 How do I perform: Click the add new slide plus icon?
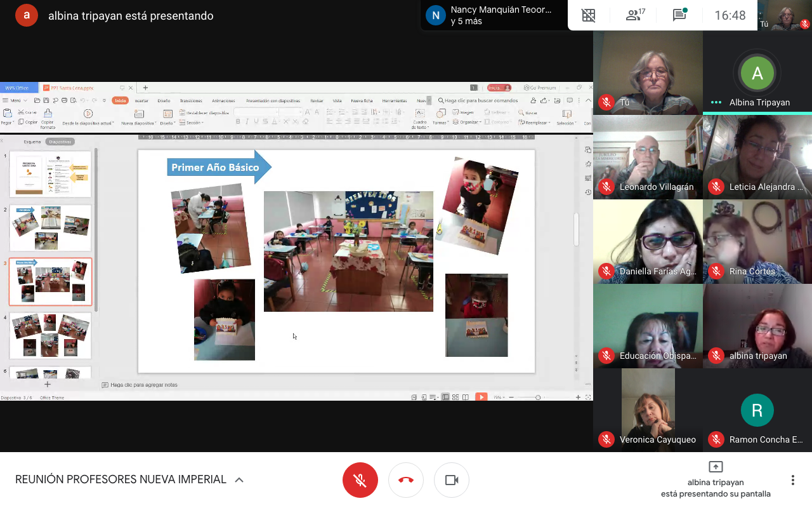pos(47,384)
